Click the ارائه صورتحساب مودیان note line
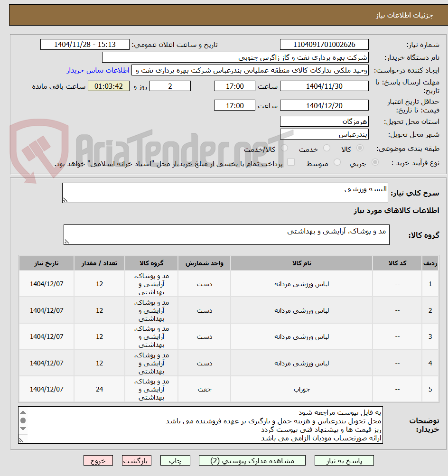448x476 pixels. (321, 439)
